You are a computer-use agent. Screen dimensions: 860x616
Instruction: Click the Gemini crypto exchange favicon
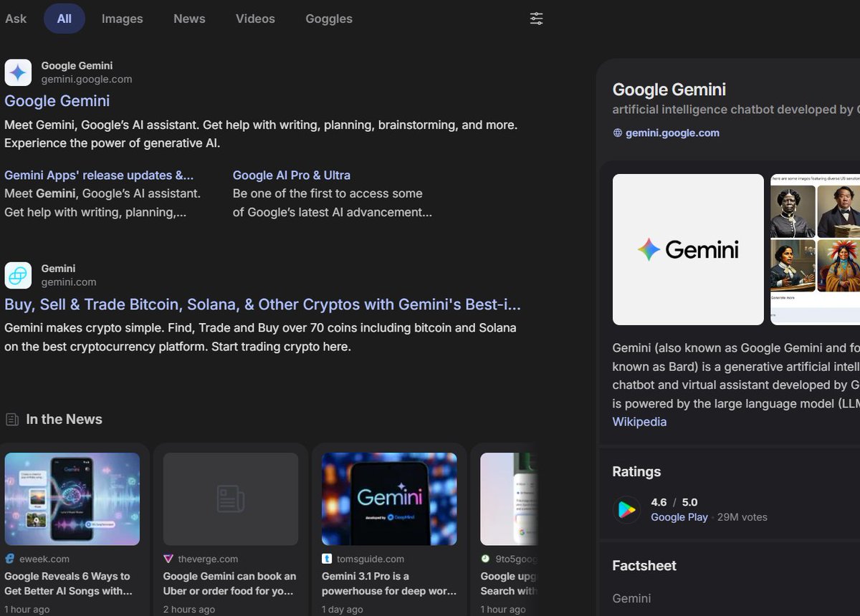[18, 275]
